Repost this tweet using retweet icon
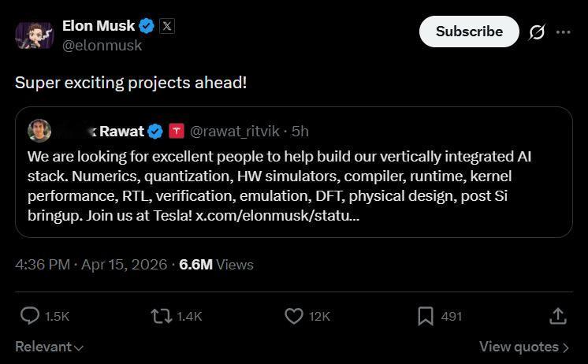The height and width of the screenshot is (364, 588). point(161,316)
